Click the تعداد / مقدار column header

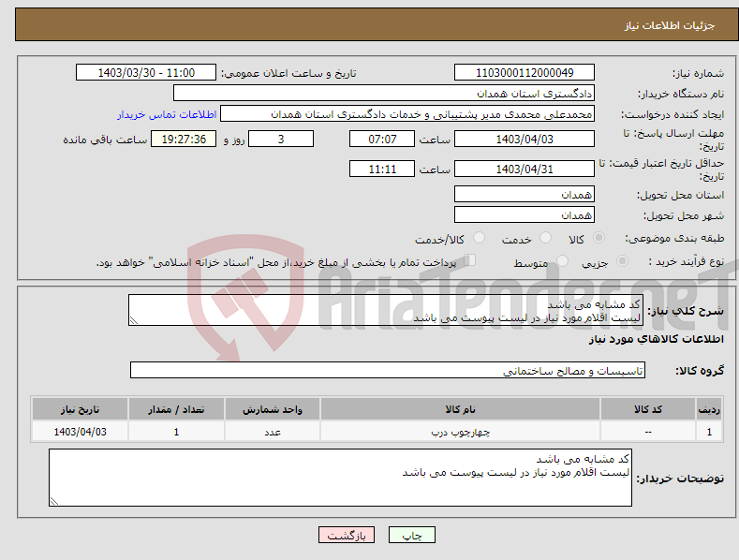[x=176, y=409]
